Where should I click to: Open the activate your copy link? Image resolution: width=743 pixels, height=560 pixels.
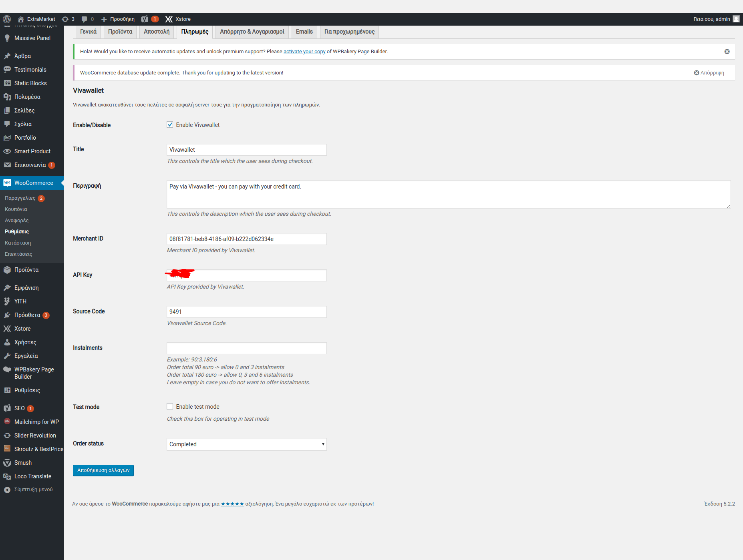[304, 51]
